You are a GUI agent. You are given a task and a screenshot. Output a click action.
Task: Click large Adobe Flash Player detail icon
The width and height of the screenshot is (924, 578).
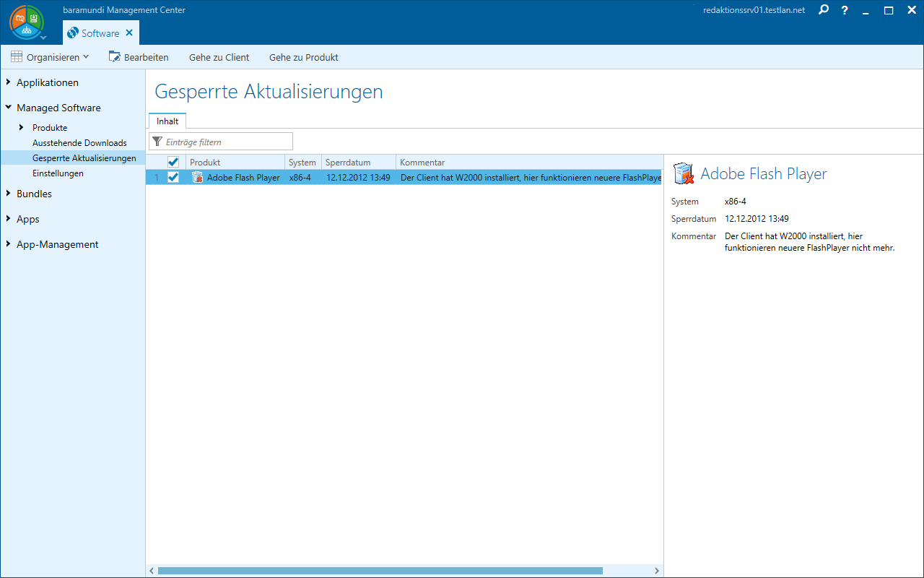684,174
